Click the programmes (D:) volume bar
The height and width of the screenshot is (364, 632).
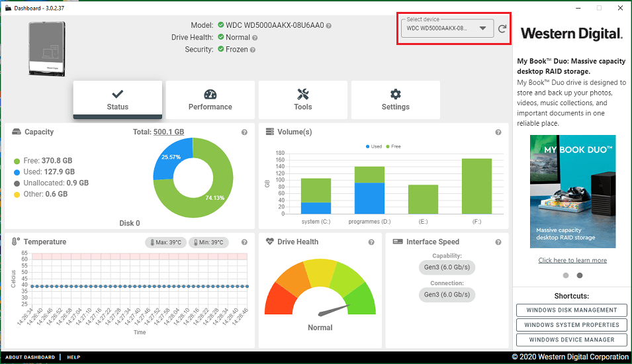[x=370, y=190]
